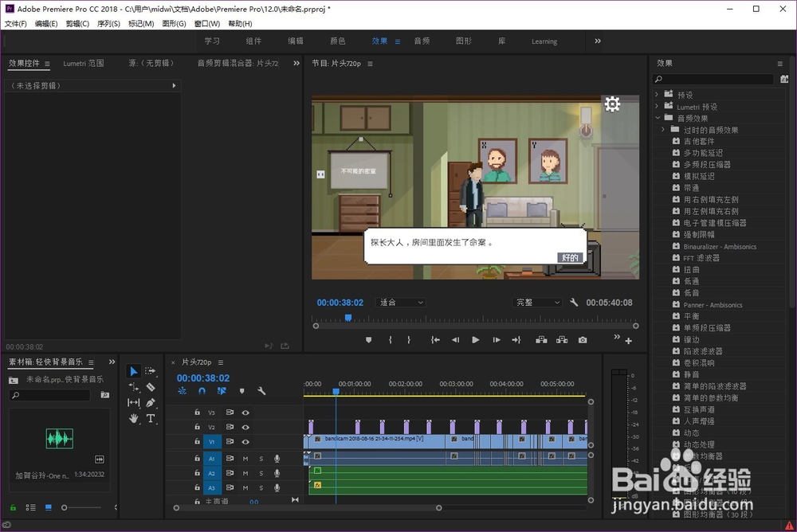This screenshot has height=532, width=797.
Task: Click gear icon over game video
Action: click(x=612, y=104)
